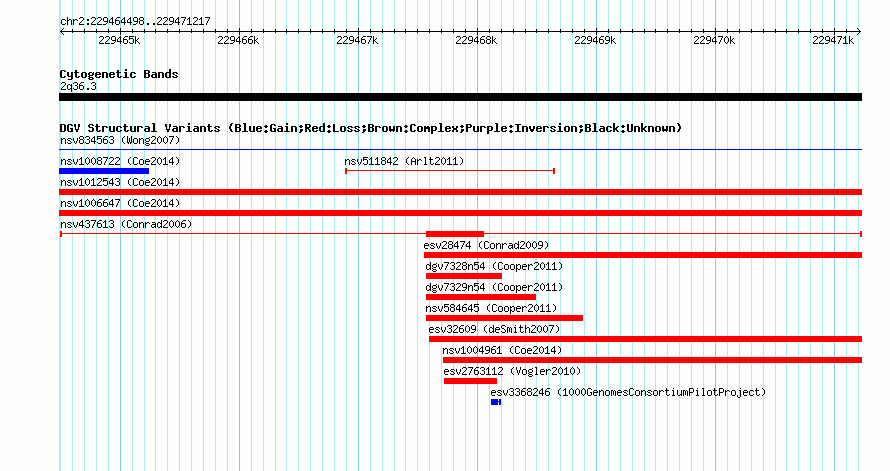
Task: Open esv2763112 (Vogler2010) variant label
Action: [x=512, y=371]
